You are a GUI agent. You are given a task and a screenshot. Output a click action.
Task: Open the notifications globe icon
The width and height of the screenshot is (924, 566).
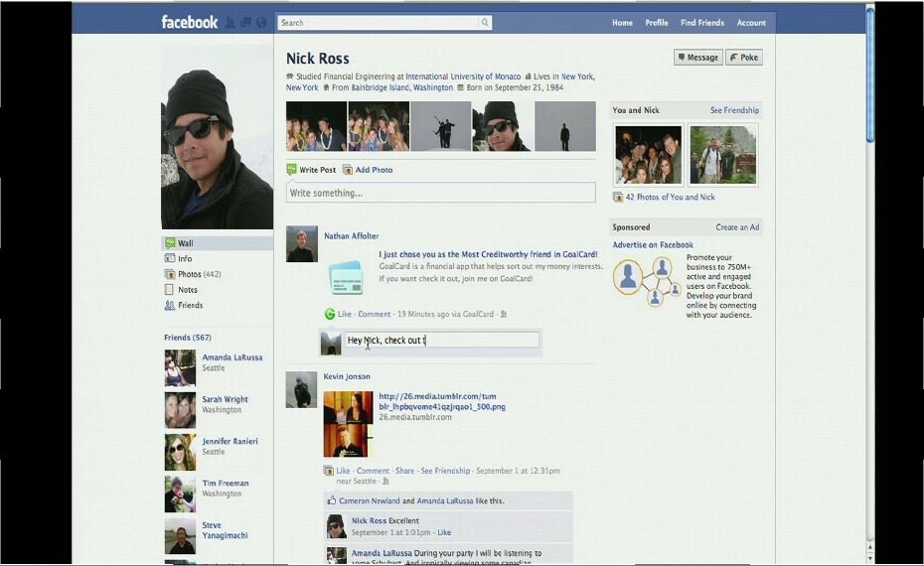(261, 23)
